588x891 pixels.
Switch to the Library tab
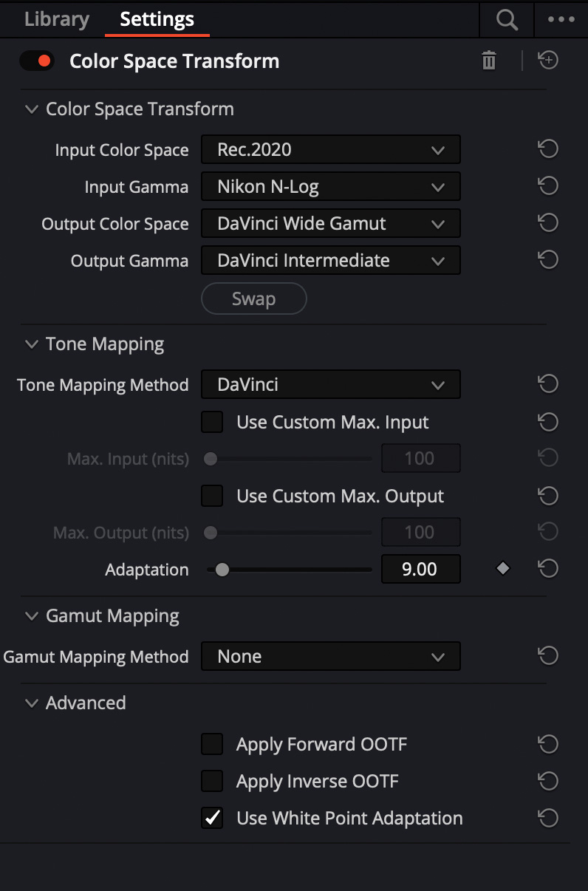coord(57,19)
